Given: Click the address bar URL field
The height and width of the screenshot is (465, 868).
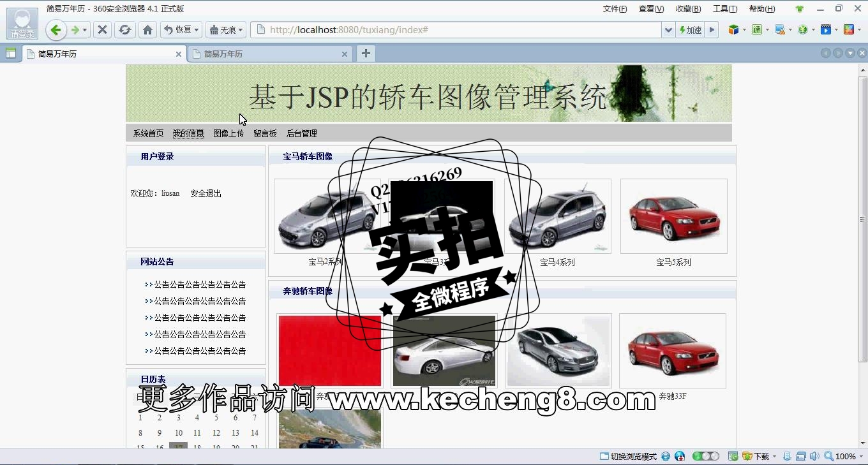Looking at the screenshot, I should point(456,30).
